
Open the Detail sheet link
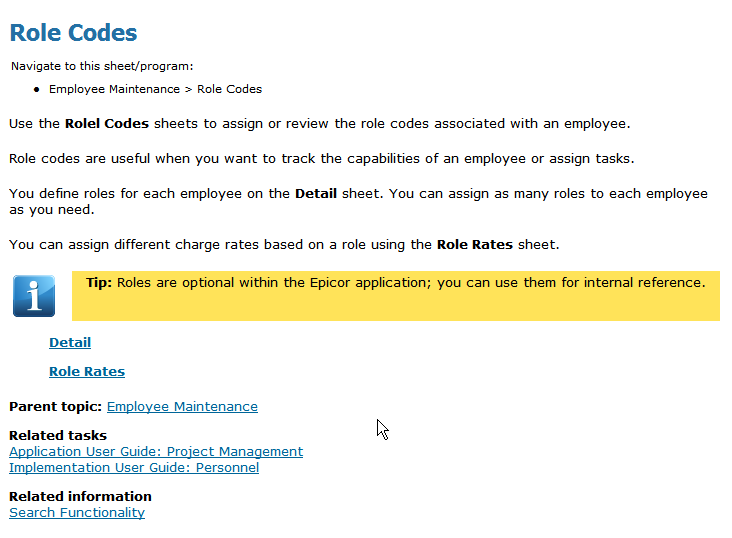click(70, 343)
